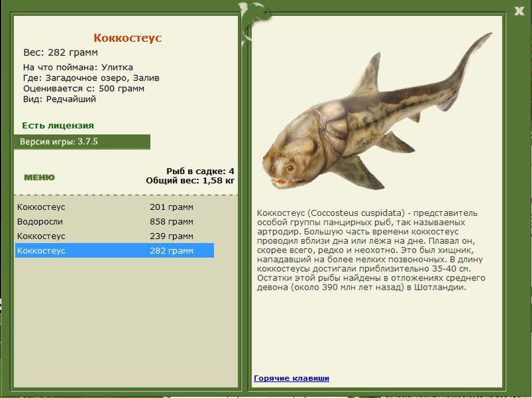Click the Coccosteus fish picture

coord(376,112)
